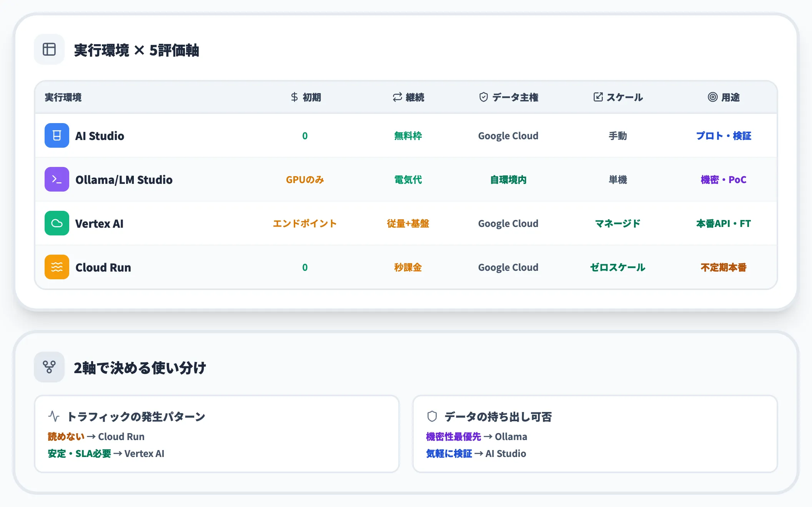Click the マネージド scale cell
This screenshot has width=812, height=507.
click(x=618, y=223)
